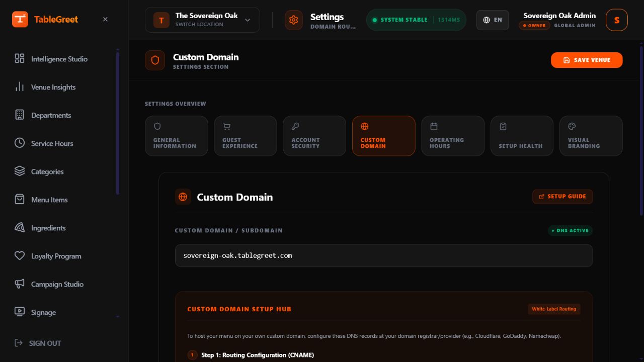Click Step 1: Routing Configuration (CNAME) text
Image resolution: width=644 pixels, height=362 pixels.
tap(258, 355)
